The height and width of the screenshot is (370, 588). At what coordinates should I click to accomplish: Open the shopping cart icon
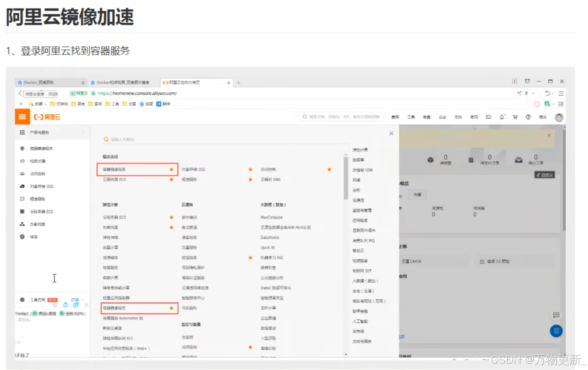[515, 117]
